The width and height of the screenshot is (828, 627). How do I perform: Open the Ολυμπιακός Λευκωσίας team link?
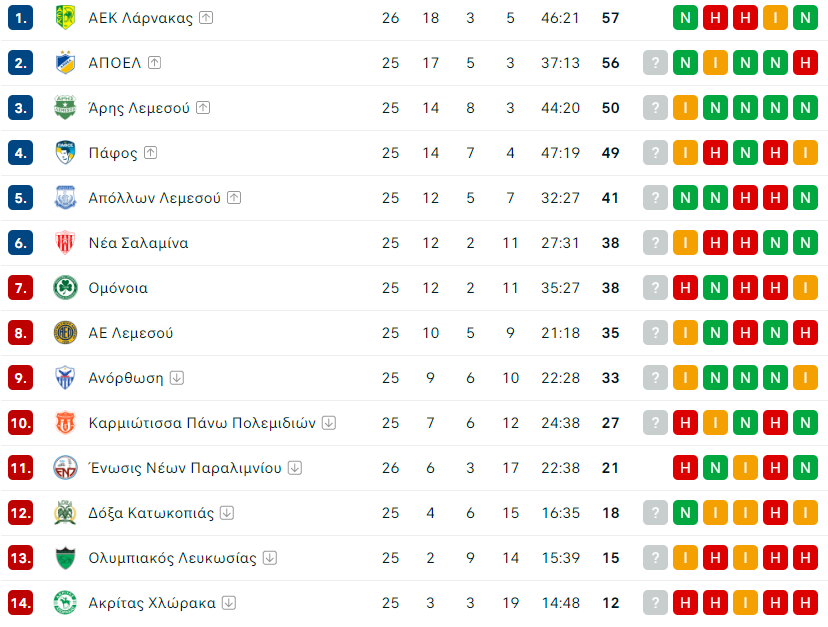pos(172,558)
